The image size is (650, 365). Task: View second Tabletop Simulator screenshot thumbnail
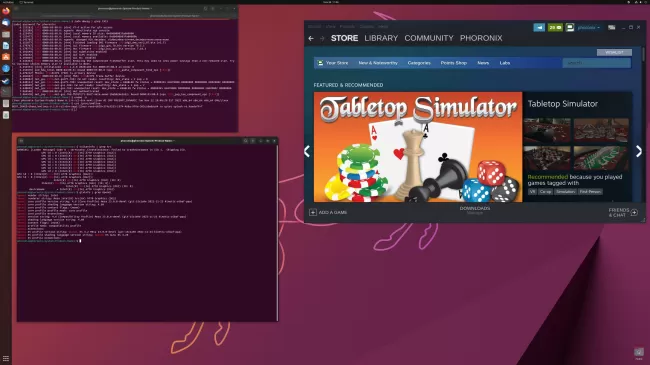pyautogui.click(x=601, y=131)
